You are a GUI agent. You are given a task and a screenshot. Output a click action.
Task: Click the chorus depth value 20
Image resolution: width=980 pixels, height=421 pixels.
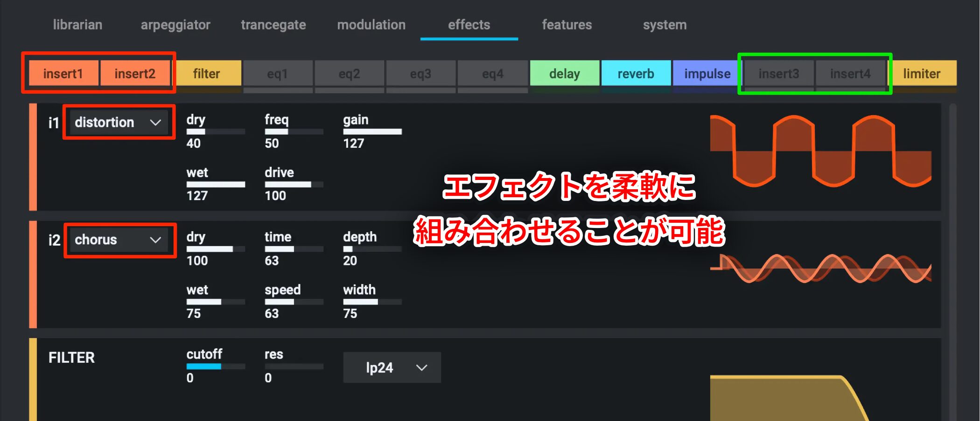(350, 261)
